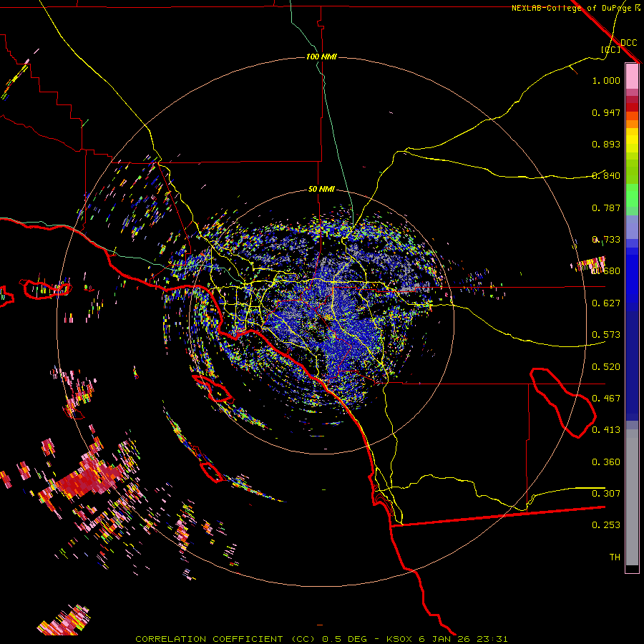Click the KSOX station identifier in caption
Image resolution: width=644 pixels, height=644 pixels.
point(399,639)
